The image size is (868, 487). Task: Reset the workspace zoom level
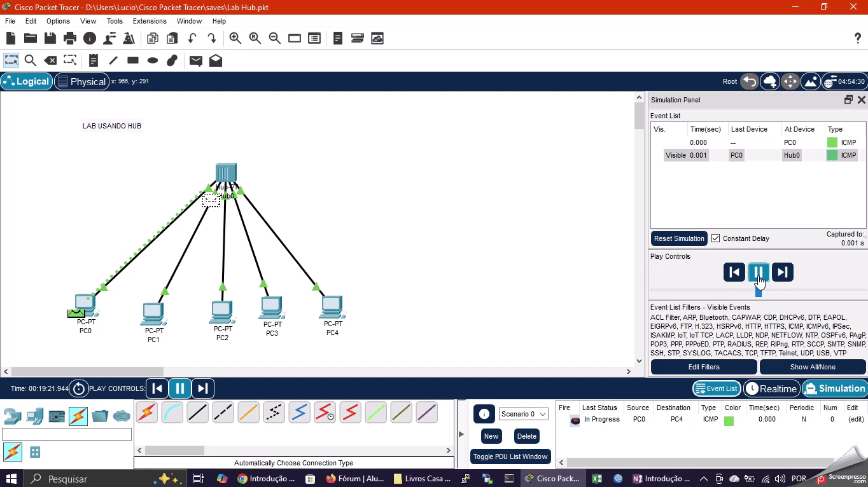(x=255, y=39)
